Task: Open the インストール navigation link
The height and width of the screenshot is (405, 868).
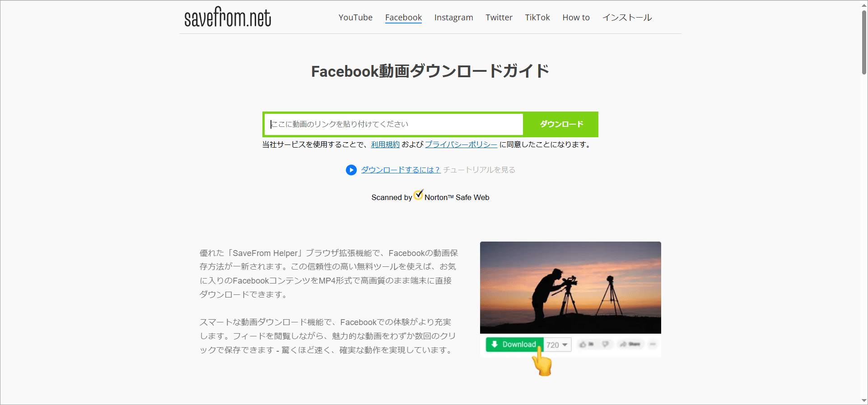Action: 627,18
